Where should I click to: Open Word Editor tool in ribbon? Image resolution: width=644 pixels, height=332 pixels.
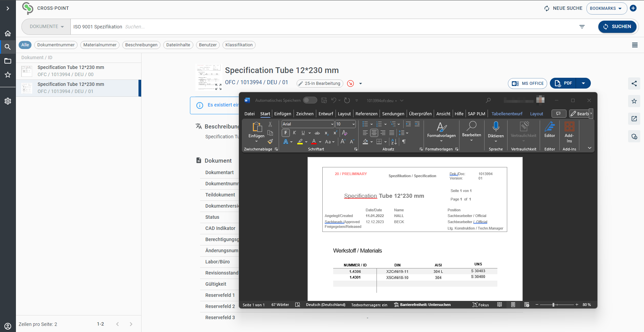point(550,129)
